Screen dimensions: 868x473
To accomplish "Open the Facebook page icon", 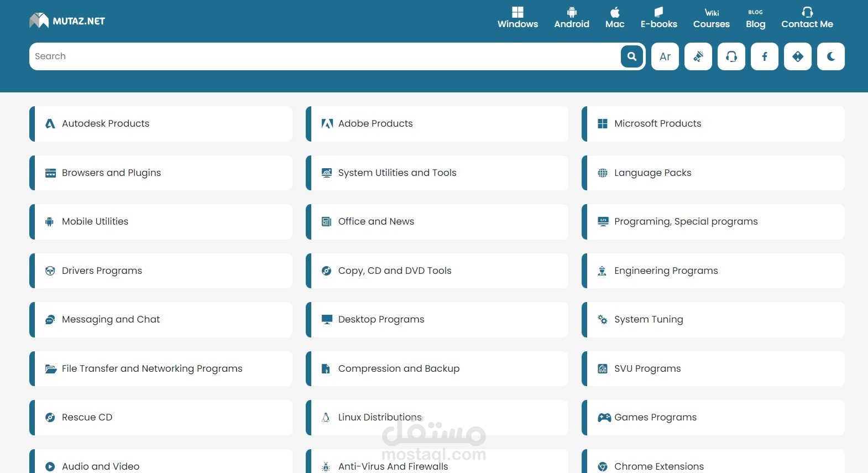I will pos(765,56).
